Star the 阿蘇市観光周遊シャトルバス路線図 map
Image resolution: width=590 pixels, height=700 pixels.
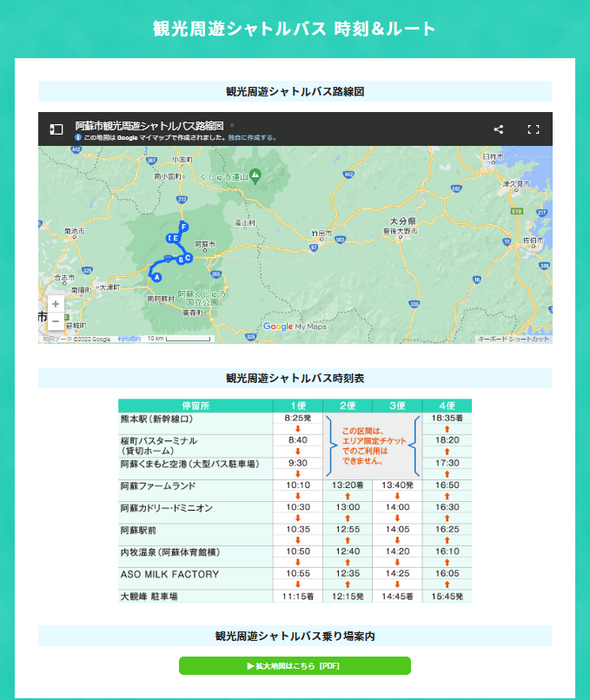click(x=232, y=125)
